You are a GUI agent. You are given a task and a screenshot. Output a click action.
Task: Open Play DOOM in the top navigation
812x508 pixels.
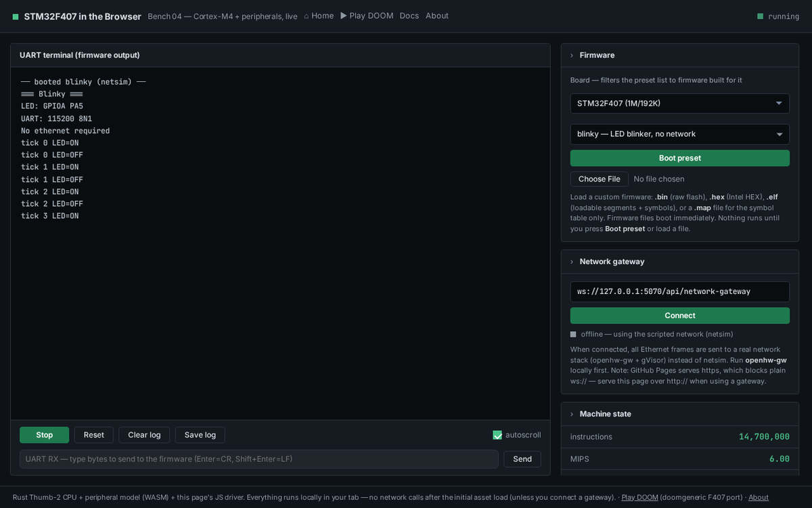pos(367,16)
